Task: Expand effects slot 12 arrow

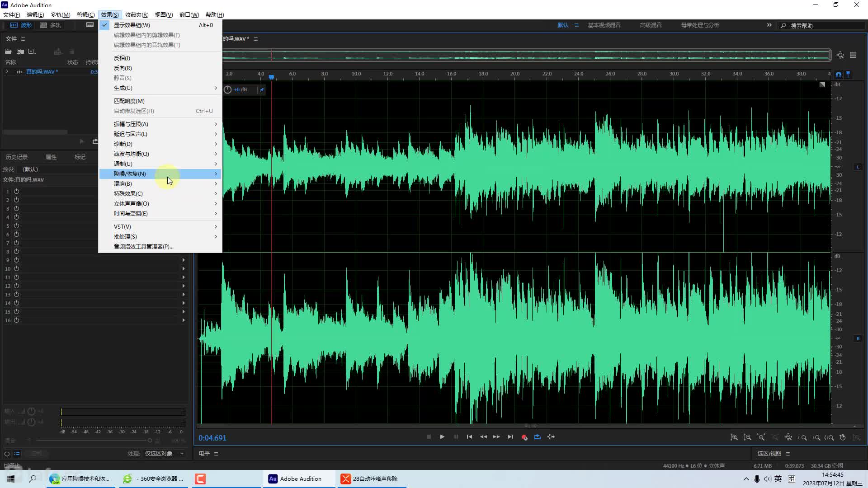Action: pyautogui.click(x=184, y=286)
